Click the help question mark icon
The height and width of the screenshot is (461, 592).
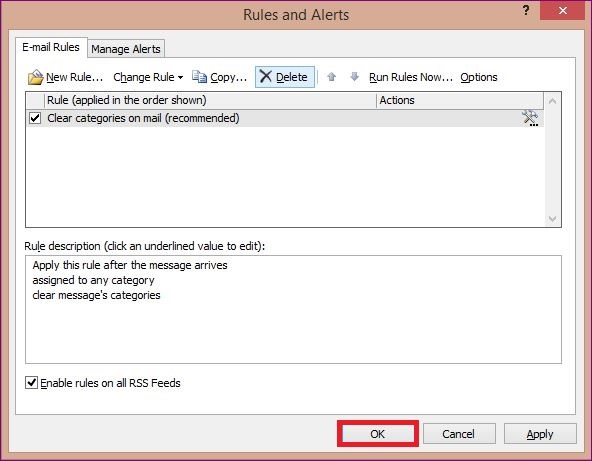coord(526,10)
